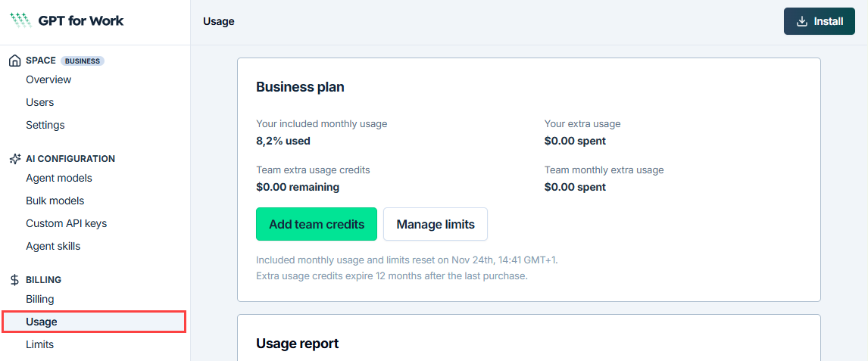Click the download icon in Install button

click(x=801, y=21)
